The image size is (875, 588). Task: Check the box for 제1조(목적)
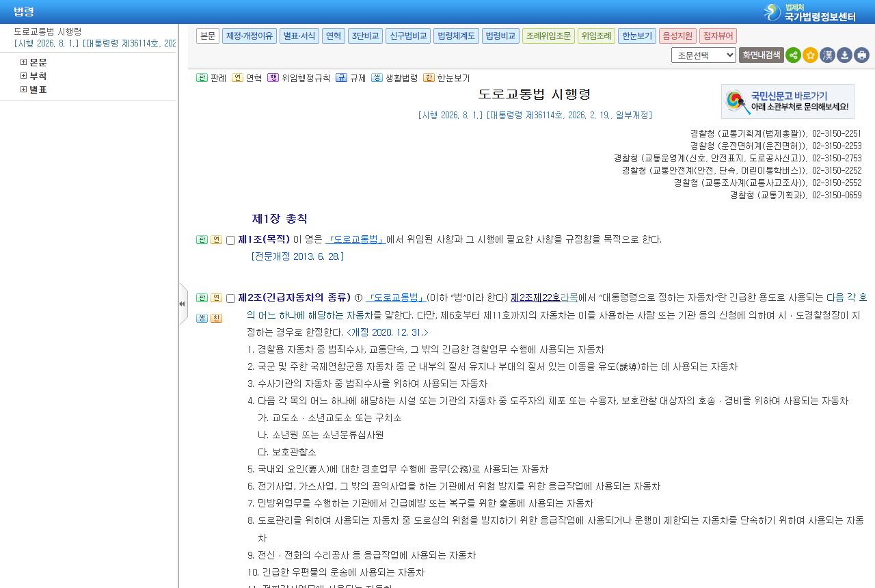click(x=230, y=241)
